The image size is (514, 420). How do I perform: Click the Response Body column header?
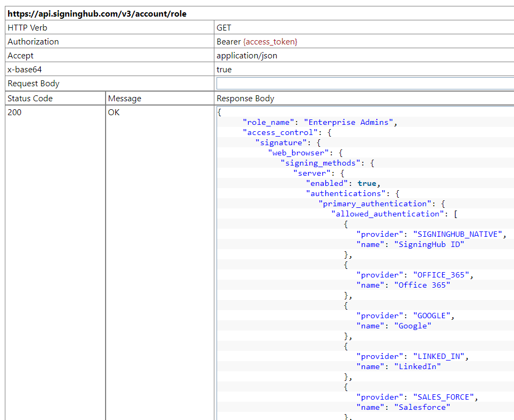tap(245, 99)
